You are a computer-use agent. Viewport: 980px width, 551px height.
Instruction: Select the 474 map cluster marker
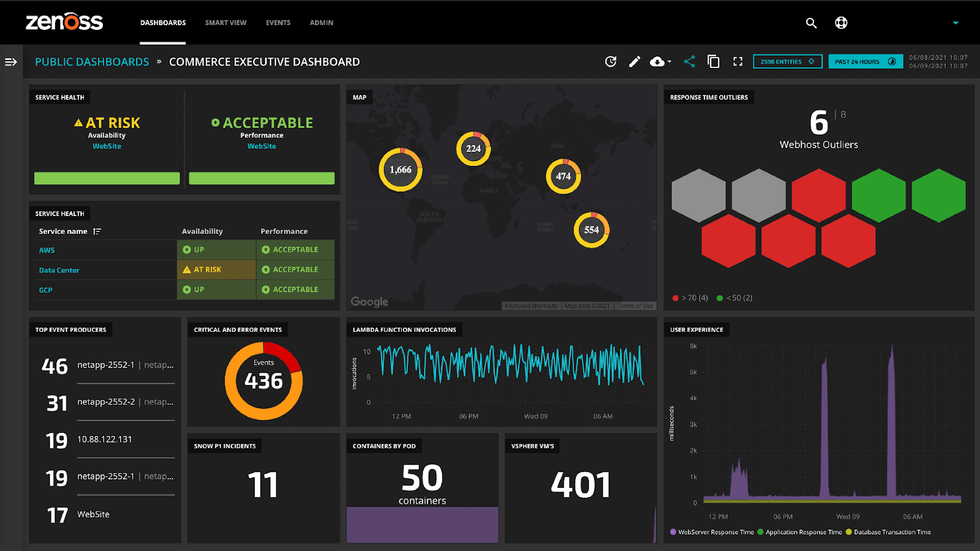(563, 176)
